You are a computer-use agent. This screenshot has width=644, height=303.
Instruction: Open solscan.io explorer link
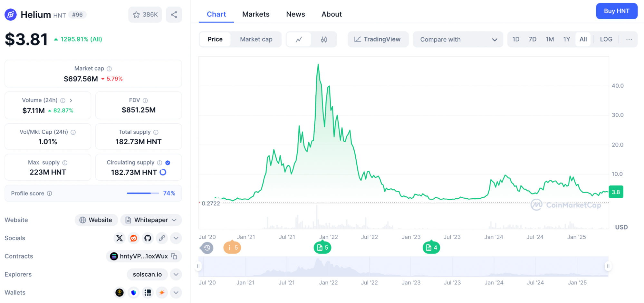[147, 274]
